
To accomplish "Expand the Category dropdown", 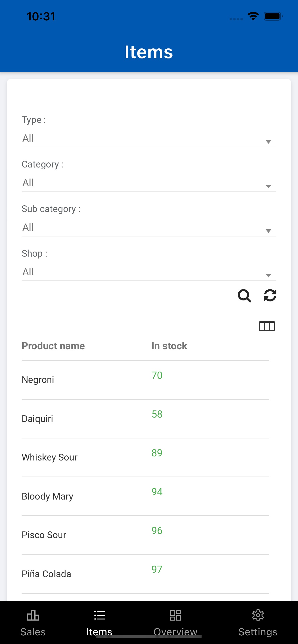I will tap(149, 183).
